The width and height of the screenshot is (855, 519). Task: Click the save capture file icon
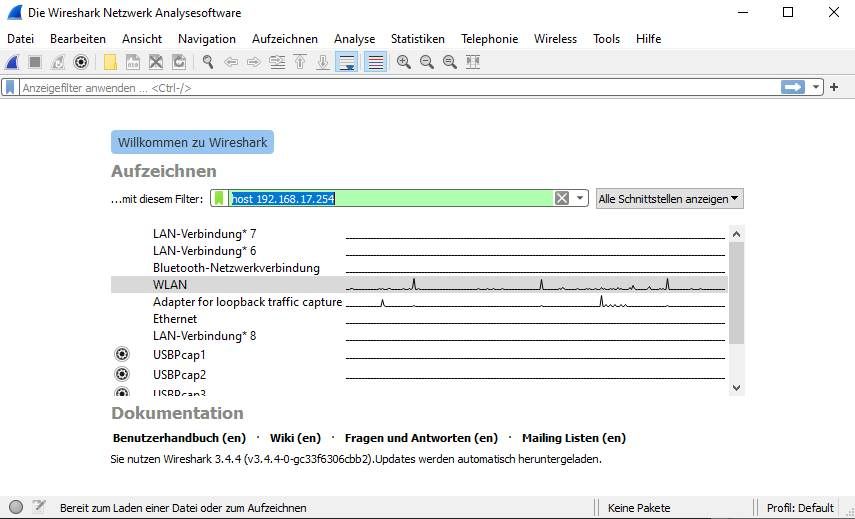(x=133, y=62)
